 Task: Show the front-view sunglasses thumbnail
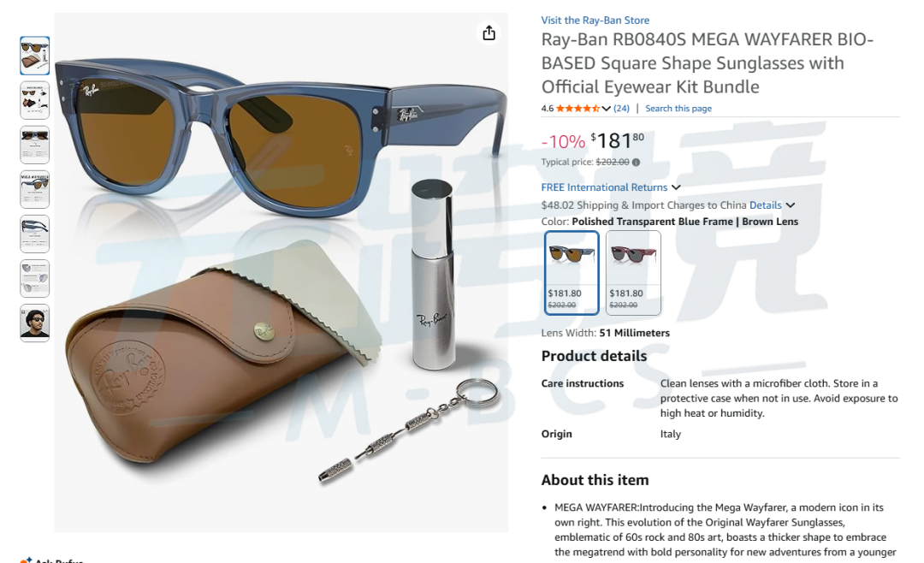point(35,145)
